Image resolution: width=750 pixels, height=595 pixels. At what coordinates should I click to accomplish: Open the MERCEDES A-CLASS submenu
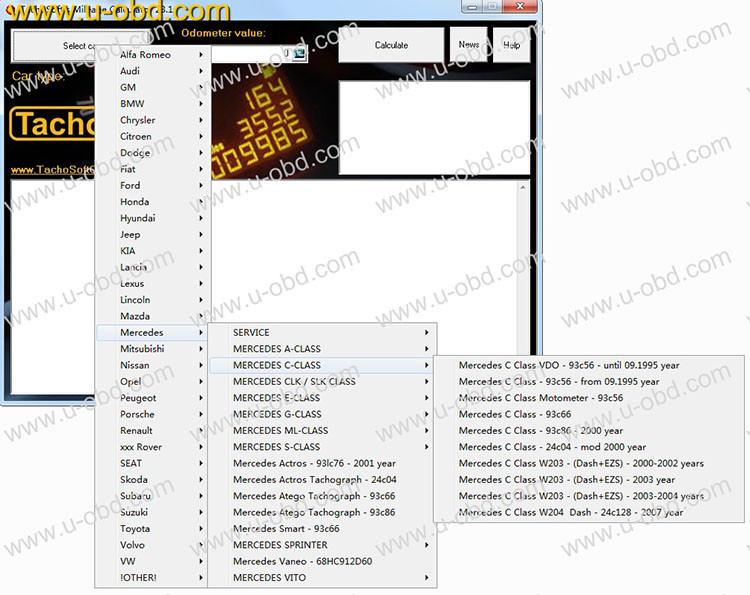point(321,349)
